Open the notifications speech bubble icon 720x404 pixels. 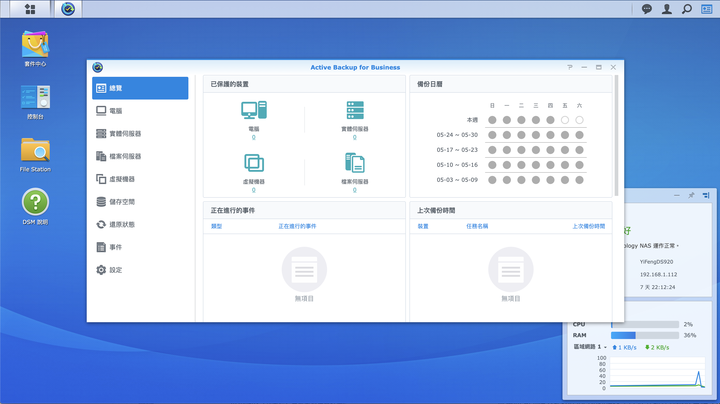647,9
